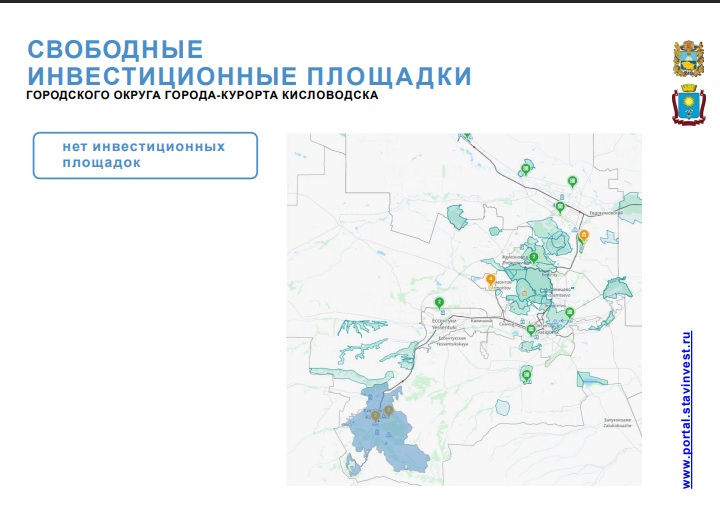
Task: Select orange marker below Evdokimovskiy label
Action: coord(584,236)
